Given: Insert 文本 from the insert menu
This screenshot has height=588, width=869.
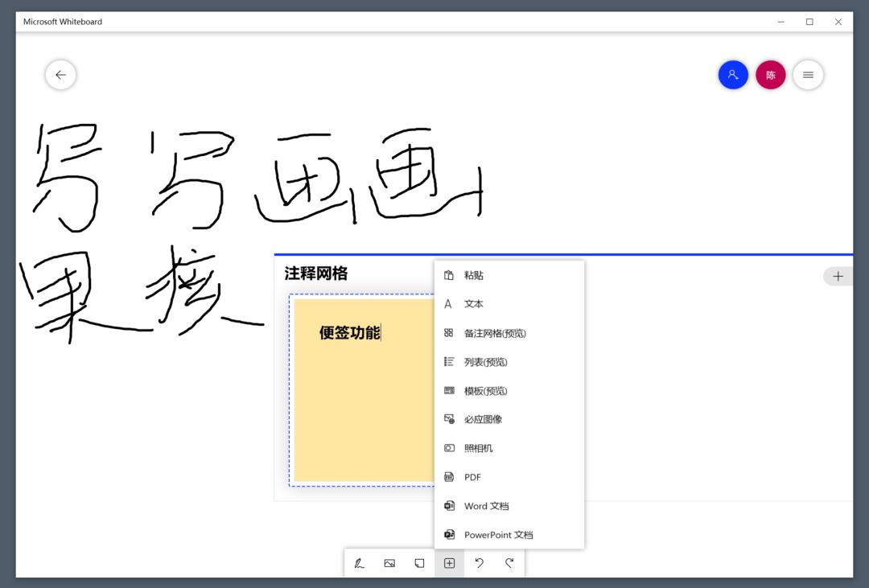Looking at the screenshot, I should 474,304.
